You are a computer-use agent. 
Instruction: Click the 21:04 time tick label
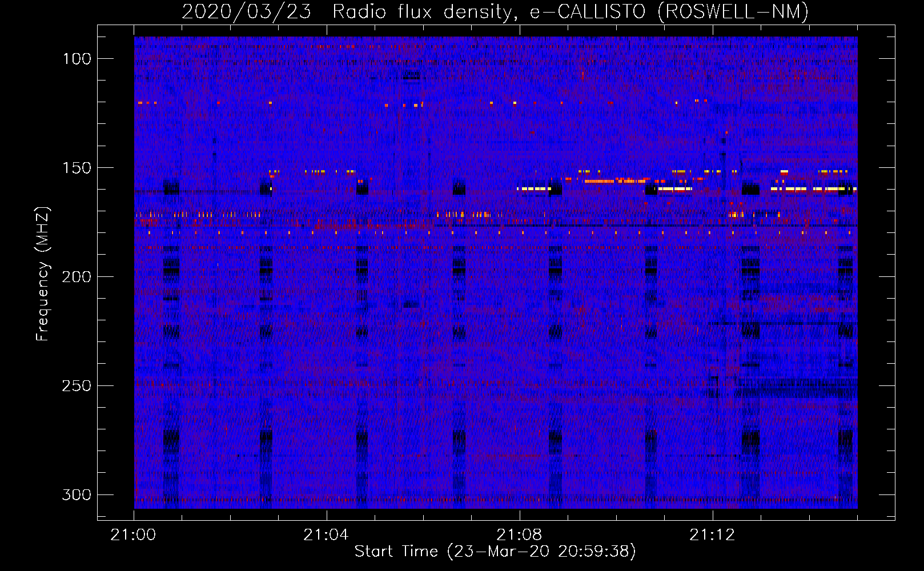pos(326,535)
